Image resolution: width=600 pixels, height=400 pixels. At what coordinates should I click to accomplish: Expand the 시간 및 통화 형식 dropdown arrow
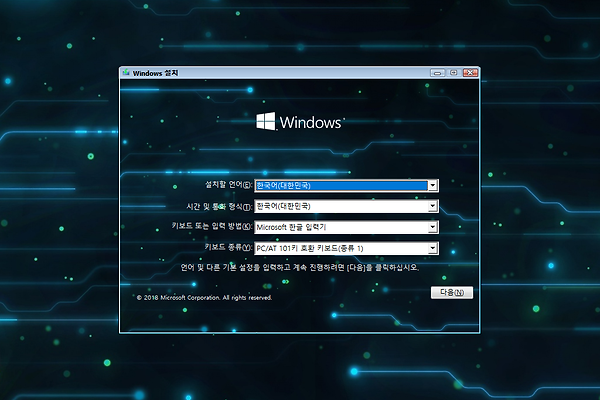point(432,206)
